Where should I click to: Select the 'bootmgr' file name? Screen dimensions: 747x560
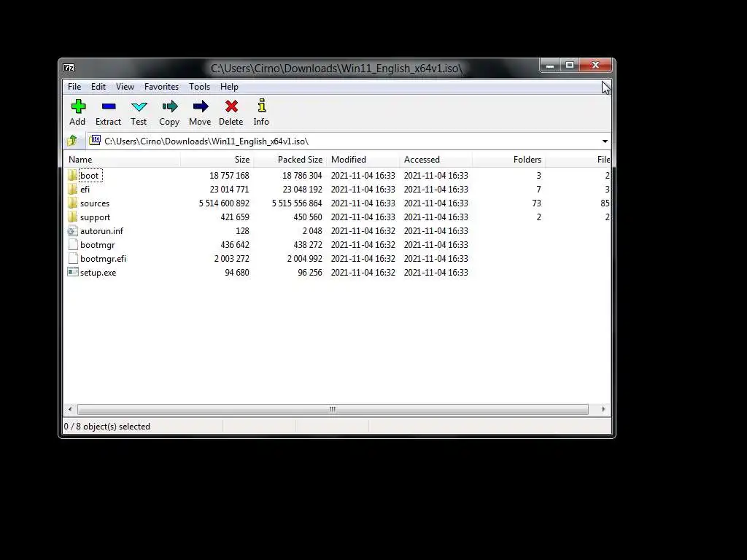[x=98, y=245]
